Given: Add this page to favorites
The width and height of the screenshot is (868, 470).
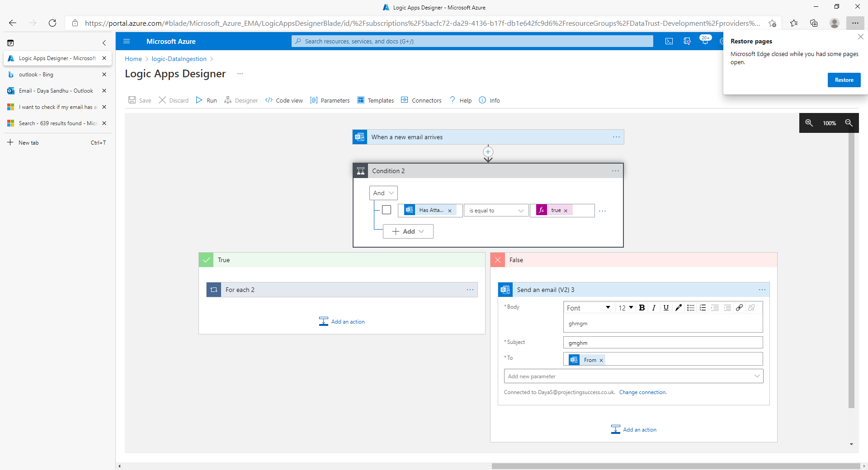Looking at the screenshot, I should (x=772, y=23).
